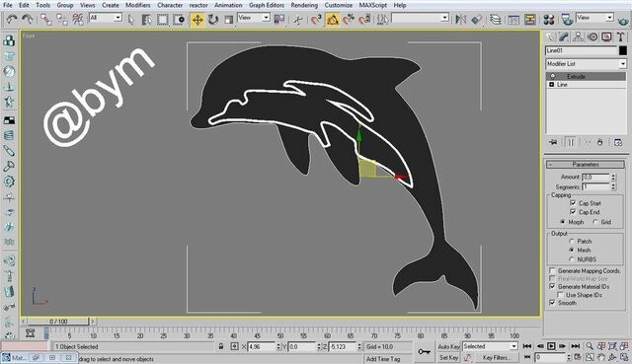Screen dimensions: 632x364
Task: Click the Undo arrow icon
Action: (12, 19)
